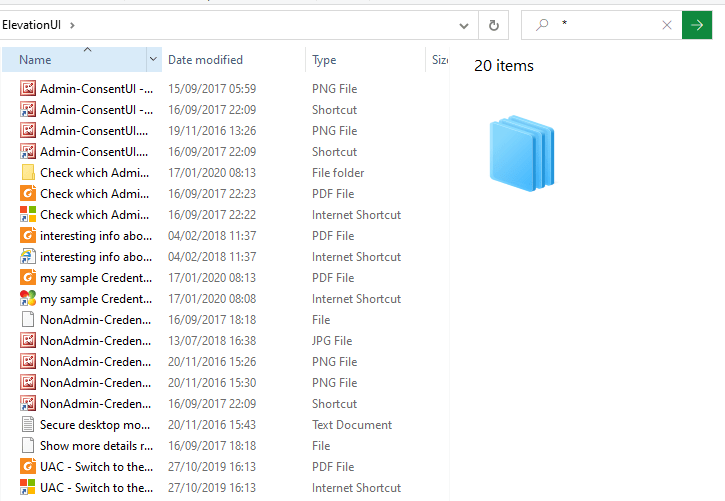This screenshot has width=725, height=501.
Task: Click the 20 items count label
Action: pyautogui.click(x=504, y=66)
